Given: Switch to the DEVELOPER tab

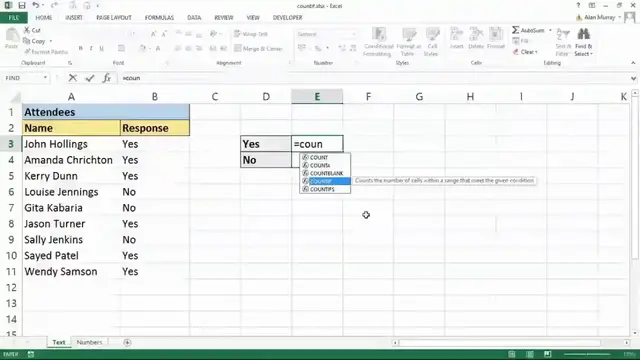Looking at the screenshot, I should click(x=287, y=18).
